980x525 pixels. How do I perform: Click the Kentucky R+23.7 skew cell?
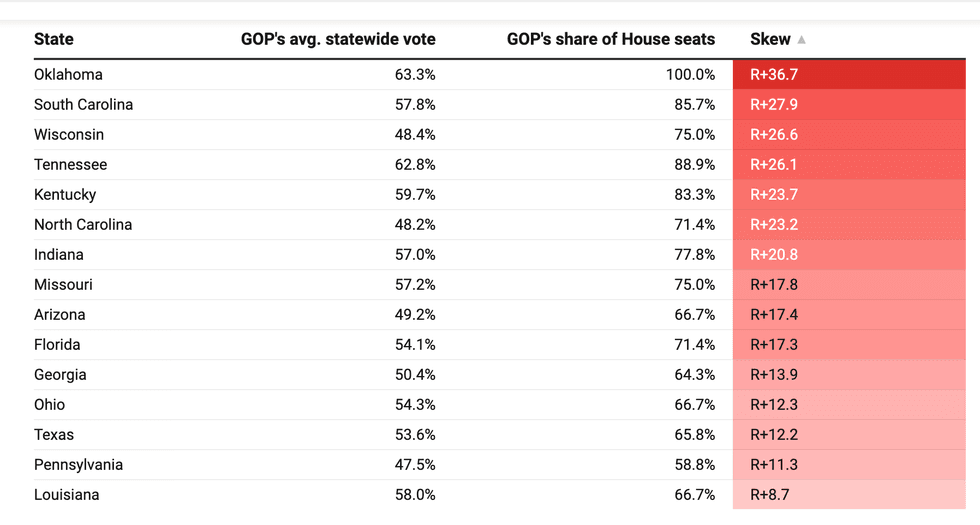tap(774, 194)
